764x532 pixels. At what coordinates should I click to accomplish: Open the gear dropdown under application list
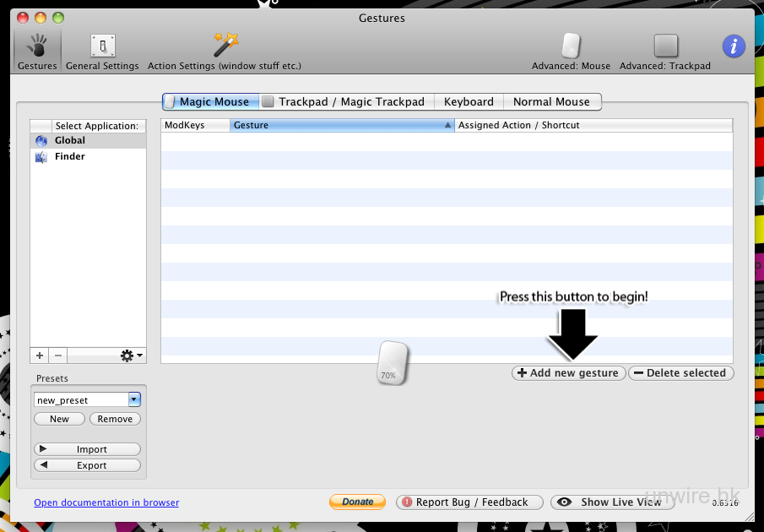pyautogui.click(x=132, y=356)
